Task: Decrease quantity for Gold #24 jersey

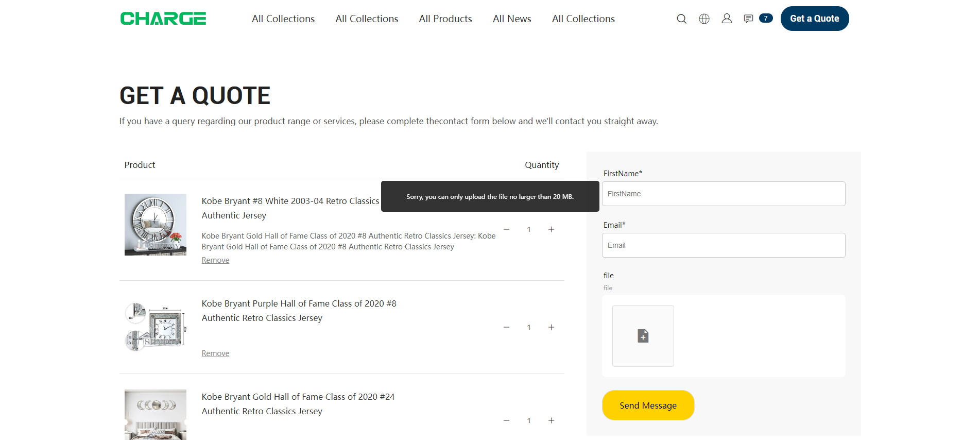Action: (x=506, y=420)
